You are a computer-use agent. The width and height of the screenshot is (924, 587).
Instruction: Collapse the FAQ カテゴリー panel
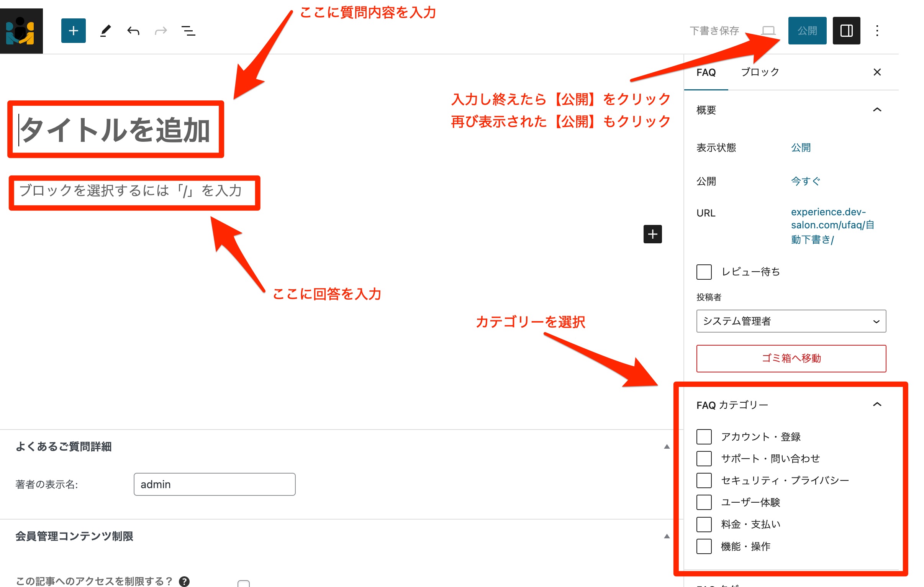click(x=877, y=405)
